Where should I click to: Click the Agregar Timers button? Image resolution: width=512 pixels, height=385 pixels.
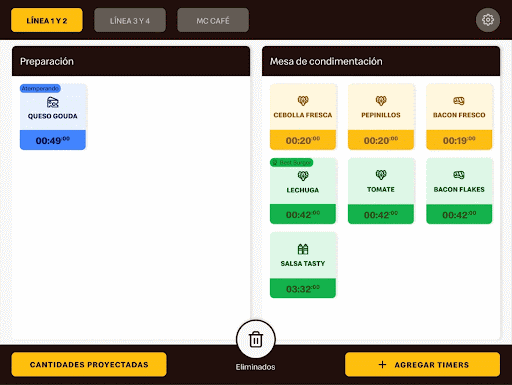pyautogui.click(x=422, y=364)
